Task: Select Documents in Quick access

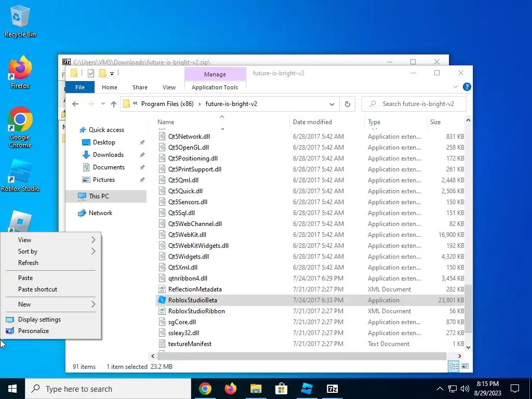Action: [109, 167]
